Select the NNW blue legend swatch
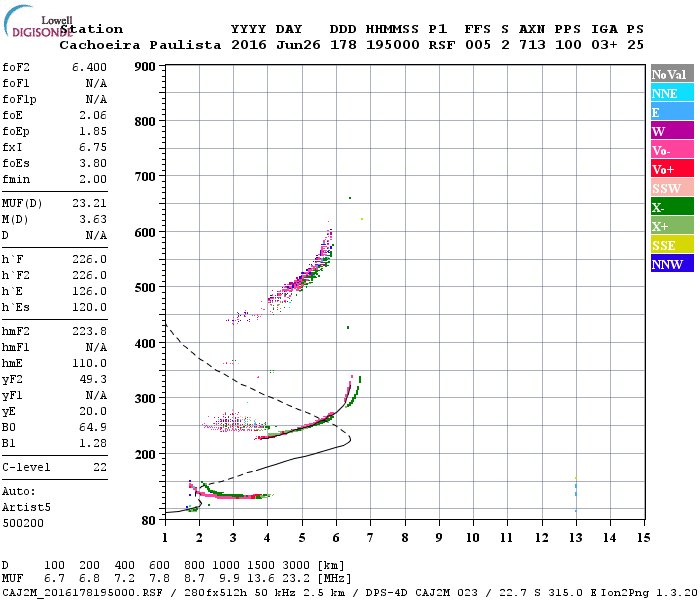Viewport: 700px width, 600px height. [x=672, y=264]
